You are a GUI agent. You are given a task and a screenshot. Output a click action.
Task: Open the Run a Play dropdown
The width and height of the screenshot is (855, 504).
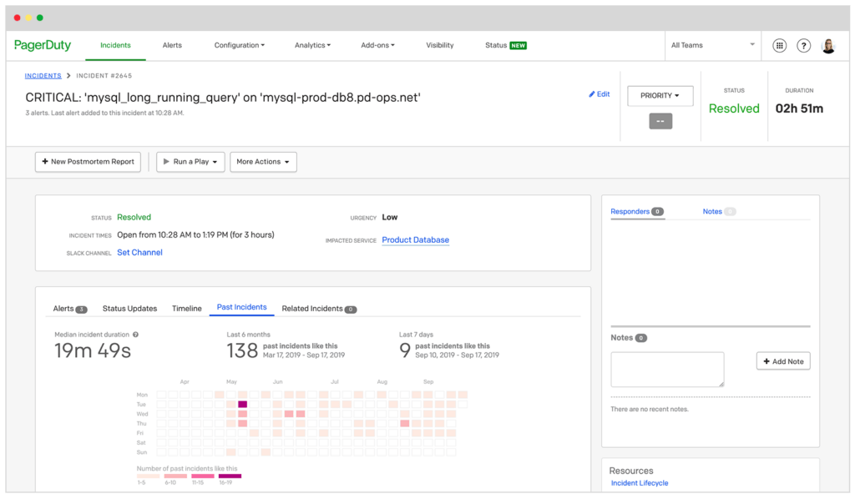click(x=190, y=162)
